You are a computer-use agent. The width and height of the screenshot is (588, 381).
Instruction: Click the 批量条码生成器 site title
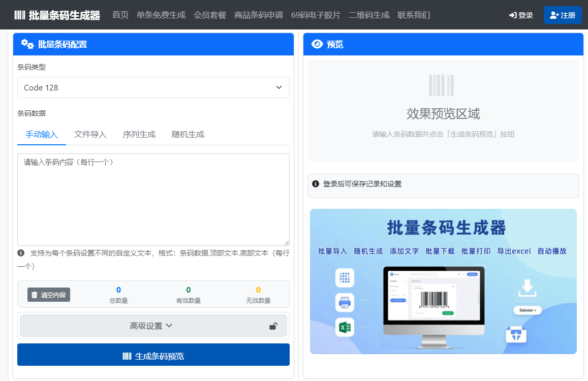point(65,15)
